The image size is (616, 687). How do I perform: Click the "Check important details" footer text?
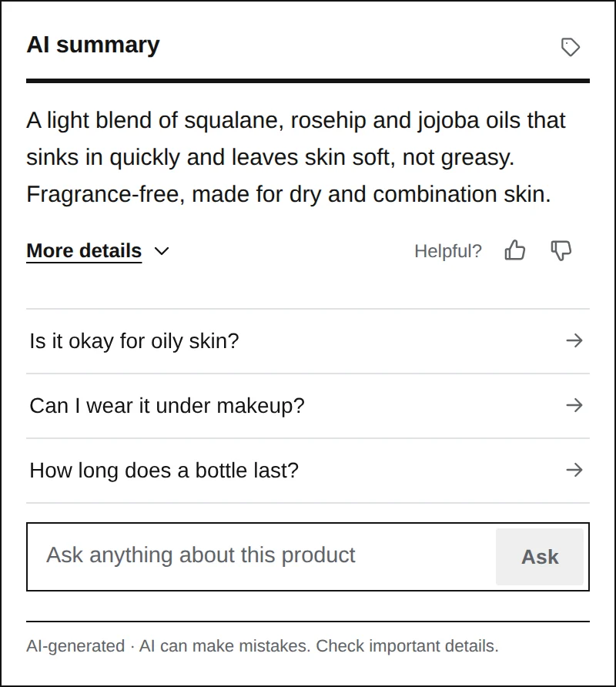coord(407,646)
